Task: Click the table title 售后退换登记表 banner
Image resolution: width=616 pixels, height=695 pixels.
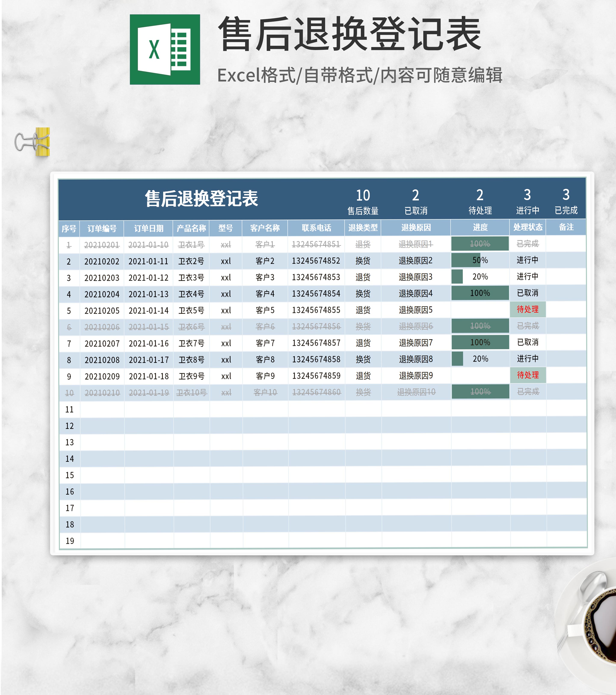Action: pos(201,199)
